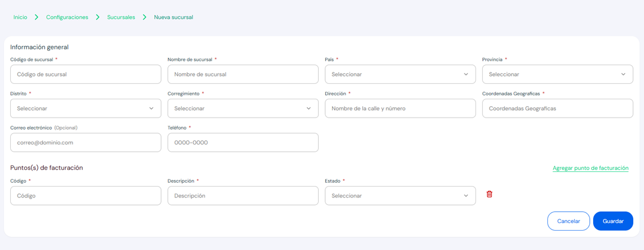Focus the Correo electrónico field
This screenshot has width=644, height=250.
(86, 143)
